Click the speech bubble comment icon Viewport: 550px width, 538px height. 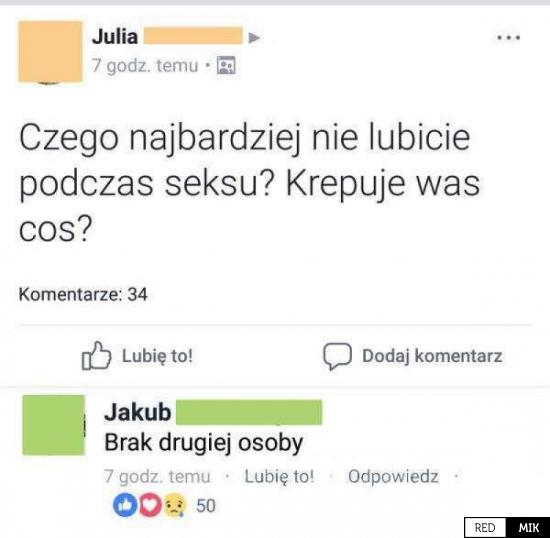pos(337,356)
